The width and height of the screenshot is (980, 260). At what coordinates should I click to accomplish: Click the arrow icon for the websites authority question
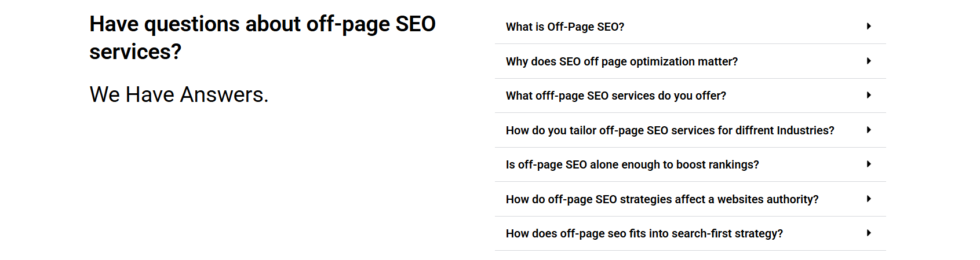[869, 199]
